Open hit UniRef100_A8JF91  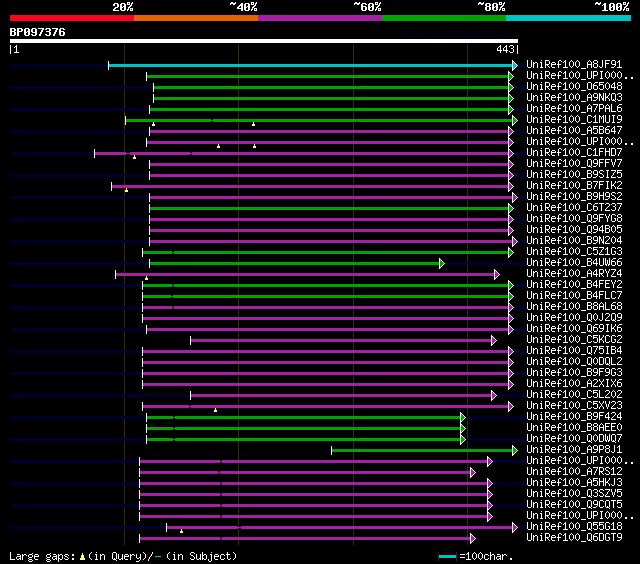pos(574,64)
